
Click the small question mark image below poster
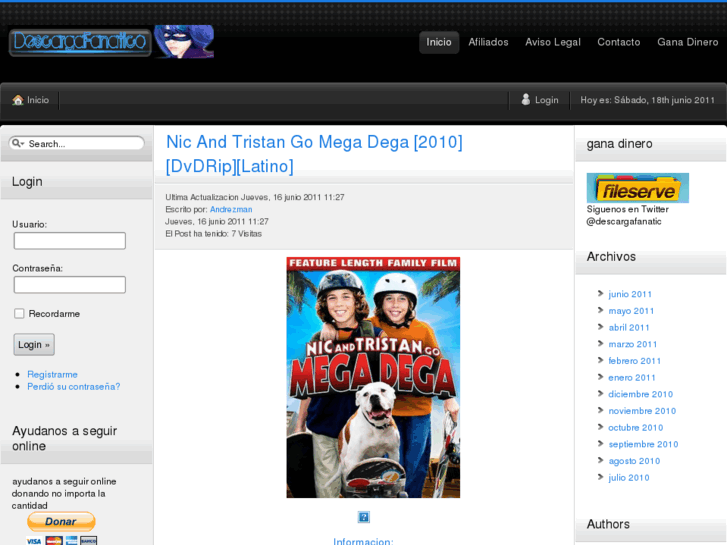[364, 517]
